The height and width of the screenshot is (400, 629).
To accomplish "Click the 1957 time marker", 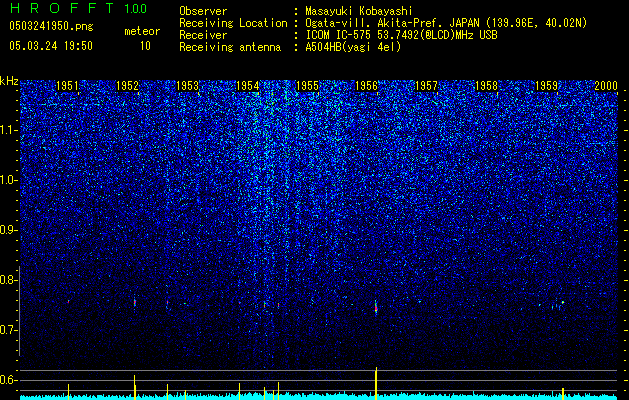I will [x=426, y=85].
